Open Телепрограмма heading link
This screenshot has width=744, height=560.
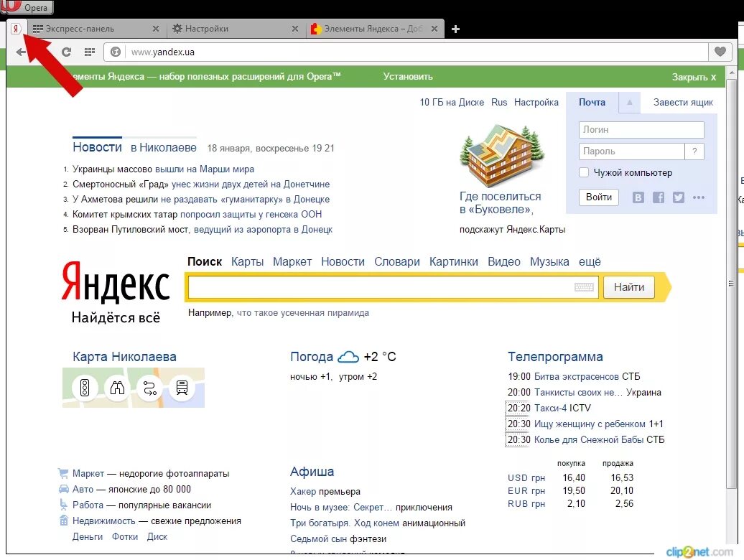555,357
